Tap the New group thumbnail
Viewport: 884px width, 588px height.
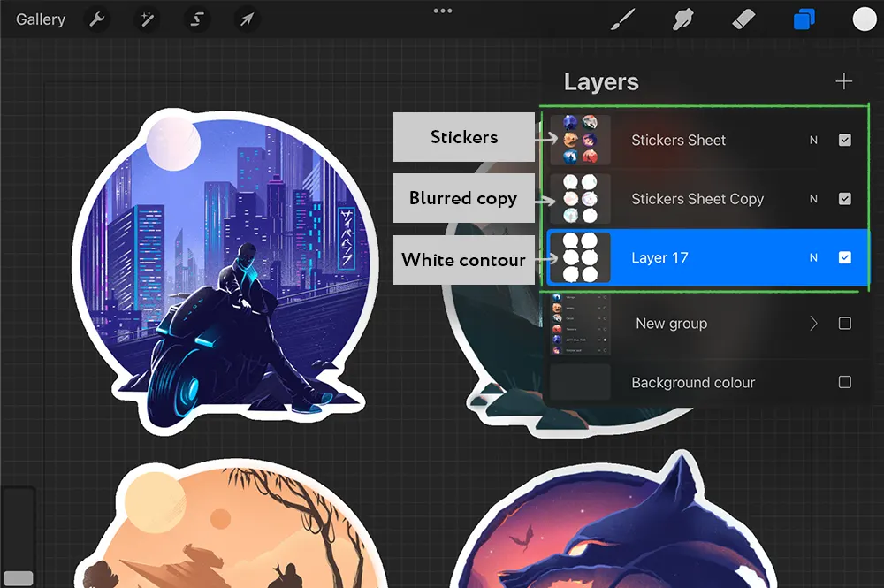tap(580, 323)
